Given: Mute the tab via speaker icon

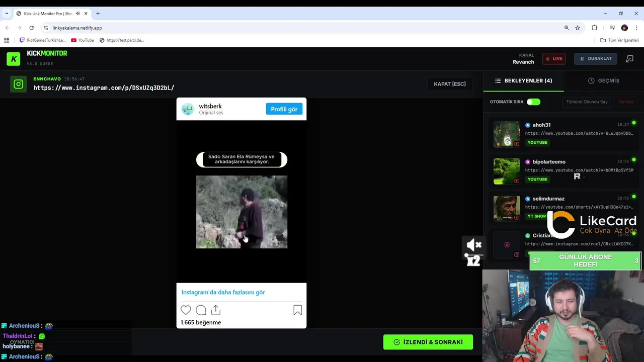Looking at the screenshot, I should click(77, 14).
